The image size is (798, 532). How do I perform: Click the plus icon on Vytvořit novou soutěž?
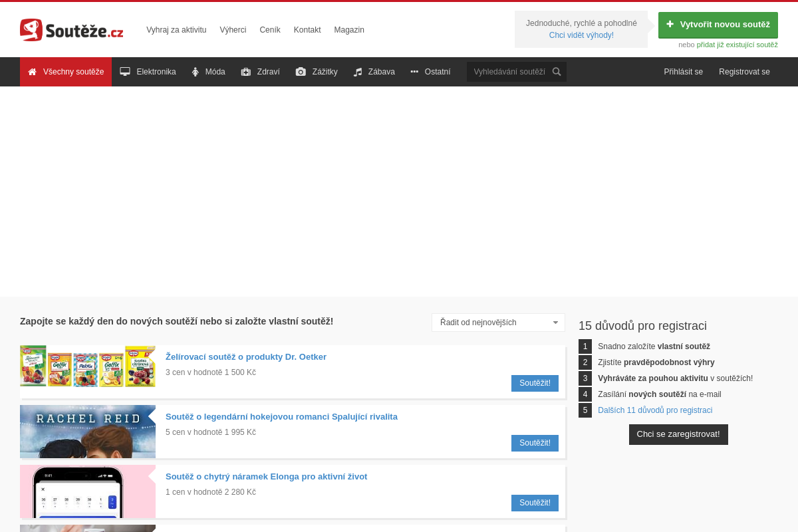click(670, 24)
